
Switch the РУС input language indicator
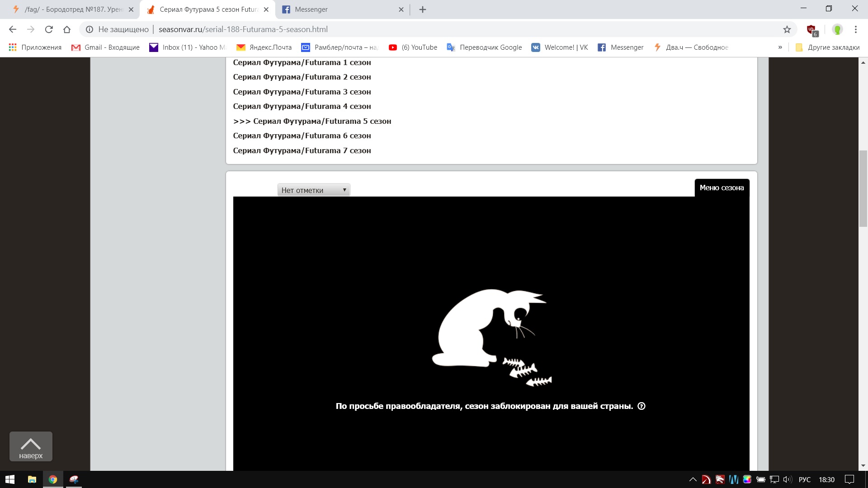click(x=805, y=479)
